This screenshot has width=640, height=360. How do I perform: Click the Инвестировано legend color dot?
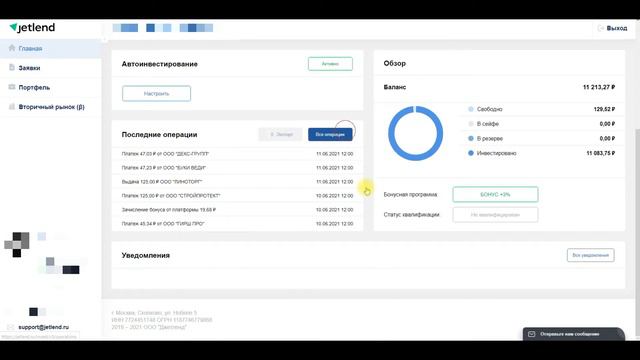point(471,153)
